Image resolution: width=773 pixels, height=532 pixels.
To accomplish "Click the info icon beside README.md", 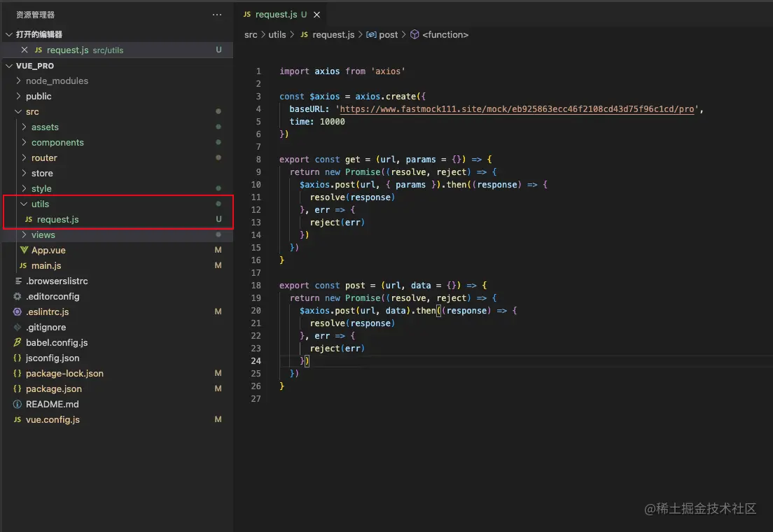I will pyautogui.click(x=18, y=405).
